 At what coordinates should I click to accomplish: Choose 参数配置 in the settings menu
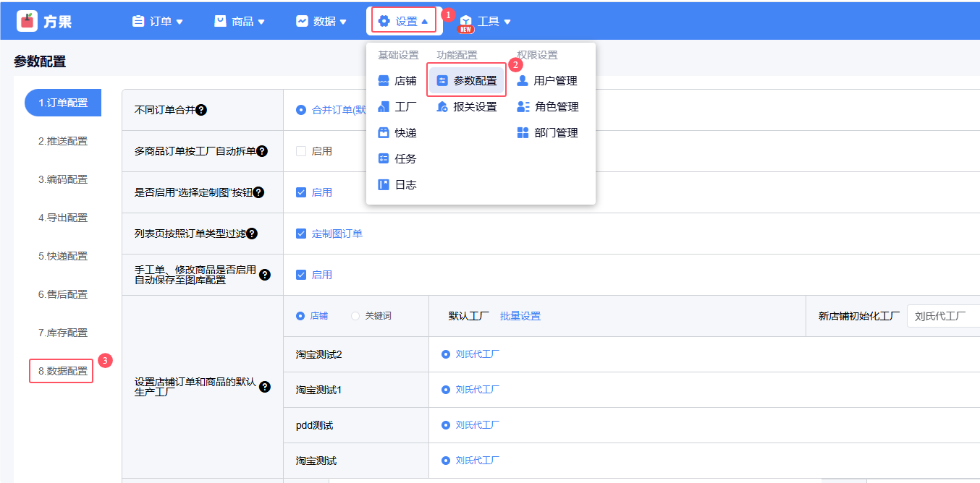point(467,81)
